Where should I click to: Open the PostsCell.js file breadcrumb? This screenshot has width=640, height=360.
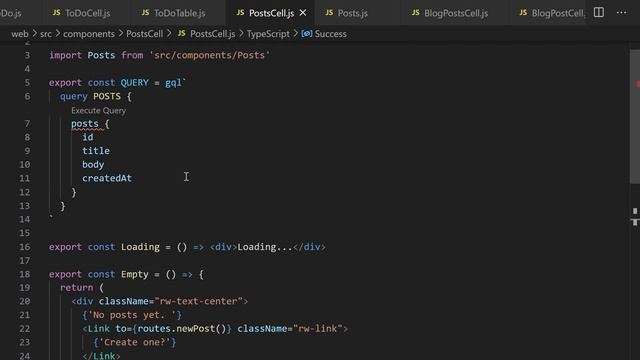tap(212, 34)
